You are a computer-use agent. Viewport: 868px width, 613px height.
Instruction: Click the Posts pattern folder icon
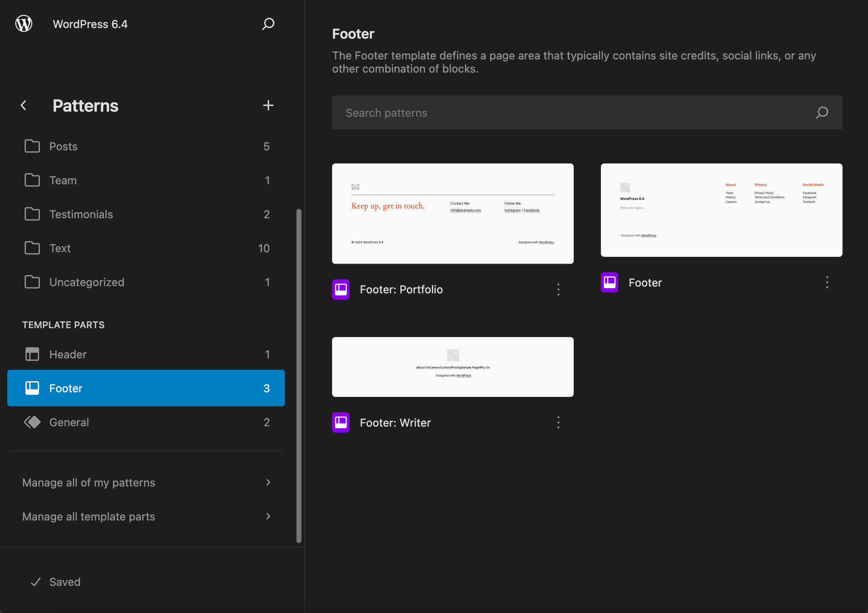coord(32,146)
